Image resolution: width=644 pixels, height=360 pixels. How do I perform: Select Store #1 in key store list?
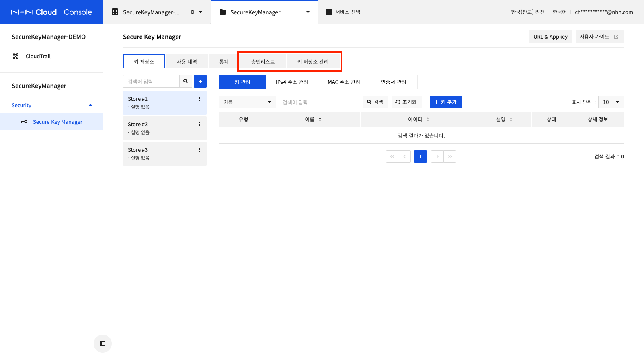(165, 103)
